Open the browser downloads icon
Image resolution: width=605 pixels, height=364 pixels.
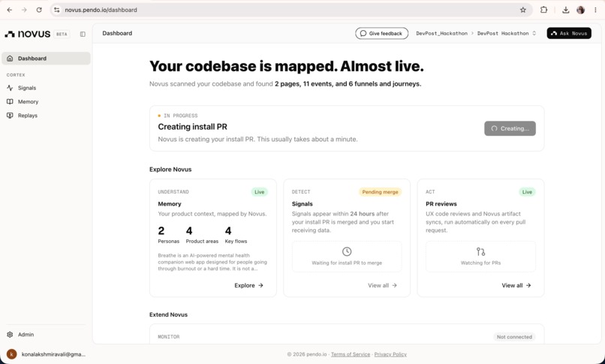[566, 10]
